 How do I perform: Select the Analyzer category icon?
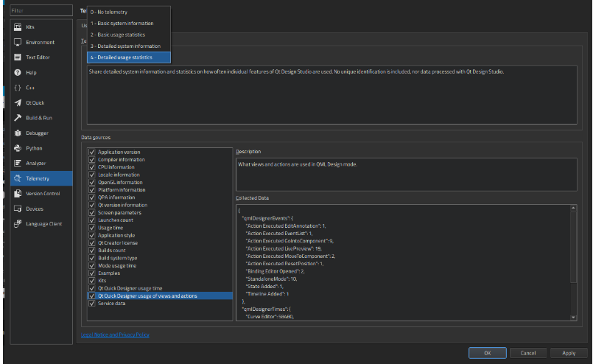tap(18, 163)
